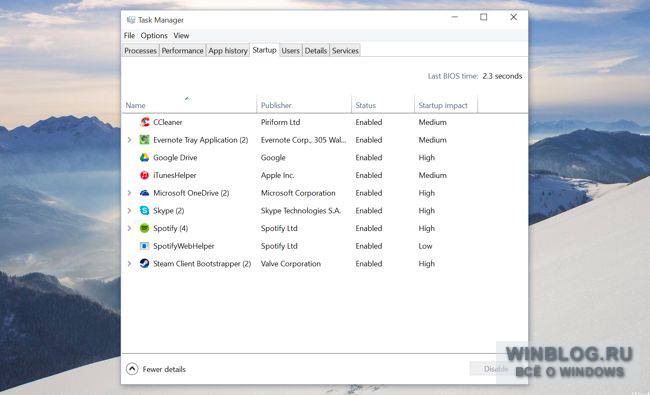Click the Last BIOS time value
This screenshot has width=650, height=395.
click(x=502, y=76)
